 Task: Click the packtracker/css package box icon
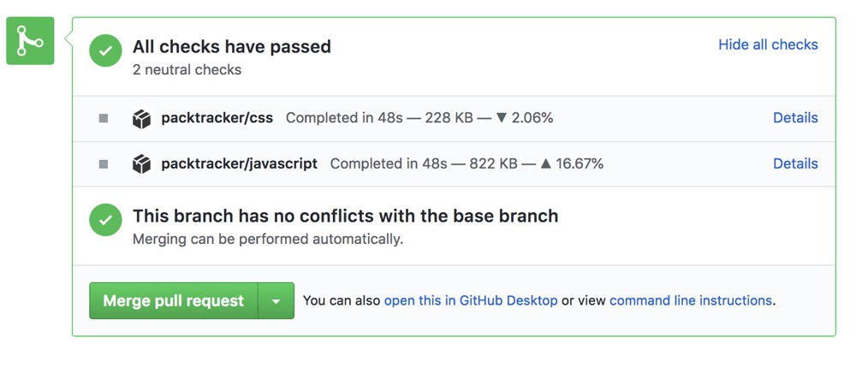click(x=142, y=118)
